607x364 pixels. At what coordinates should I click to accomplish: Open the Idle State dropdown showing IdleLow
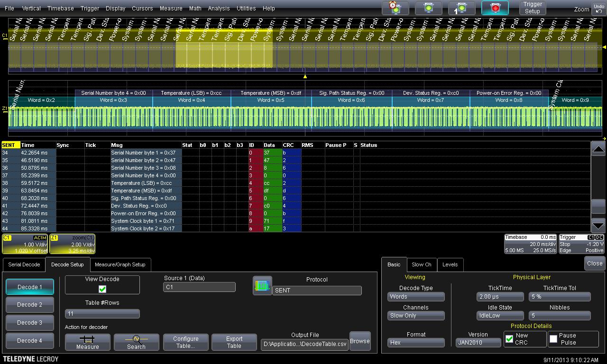point(500,316)
